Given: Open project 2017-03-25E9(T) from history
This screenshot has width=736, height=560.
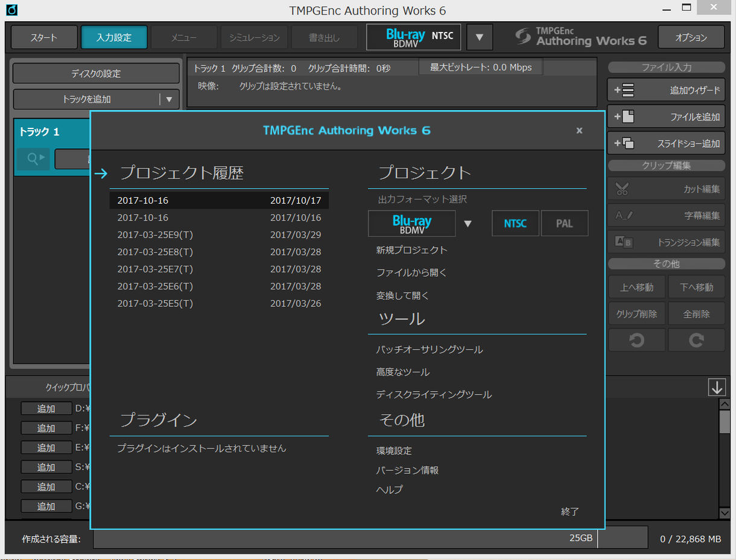Looking at the screenshot, I should click(219, 234).
